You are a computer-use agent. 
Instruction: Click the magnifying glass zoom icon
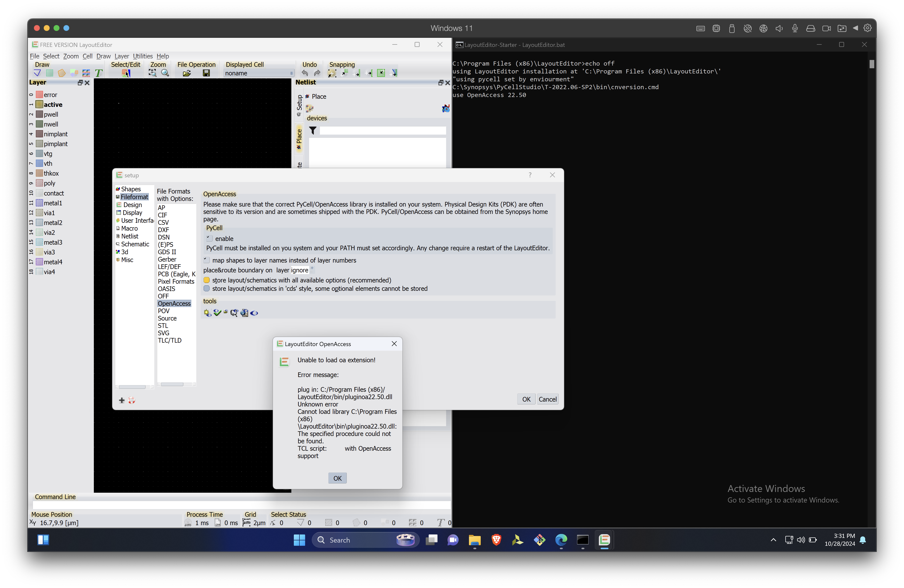[165, 73]
